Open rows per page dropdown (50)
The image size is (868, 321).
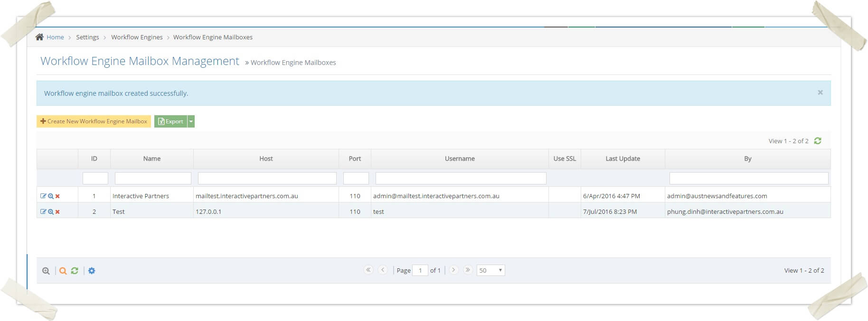pyautogui.click(x=491, y=270)
